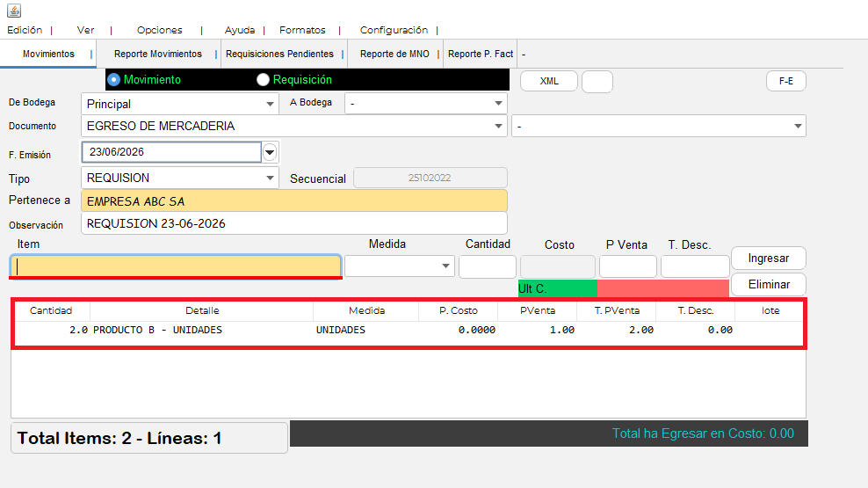
Task: Click the green Ult C. indicator
Action: pyautogui.click(x=558, y=288)
